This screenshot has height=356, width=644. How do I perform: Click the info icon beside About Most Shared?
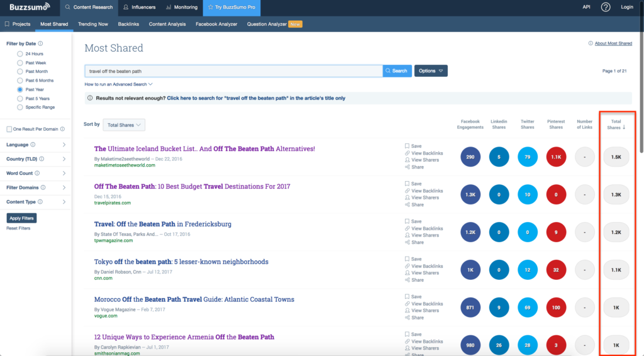click(591, 43)
